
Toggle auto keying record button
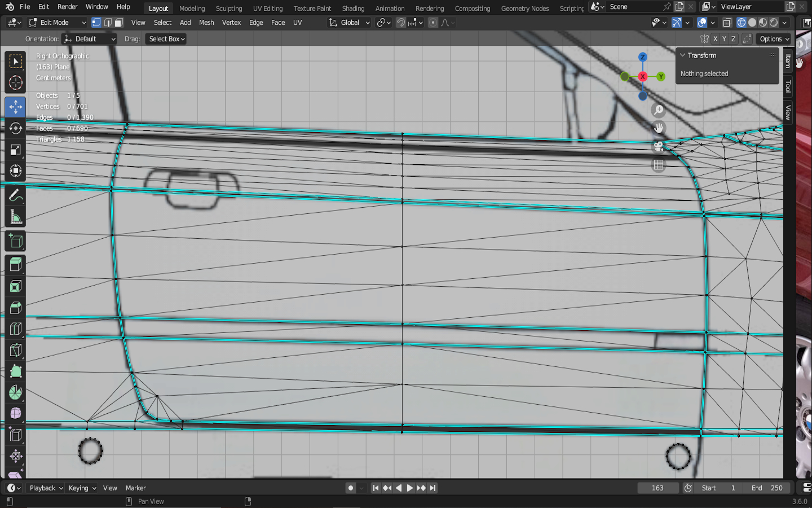coord(351,488)
